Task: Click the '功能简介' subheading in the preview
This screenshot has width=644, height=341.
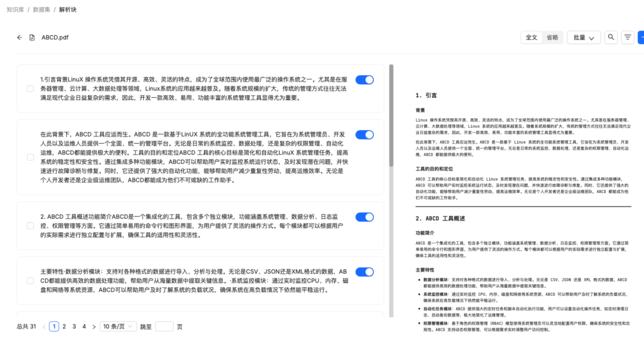Action: click(x=425, y=233)
